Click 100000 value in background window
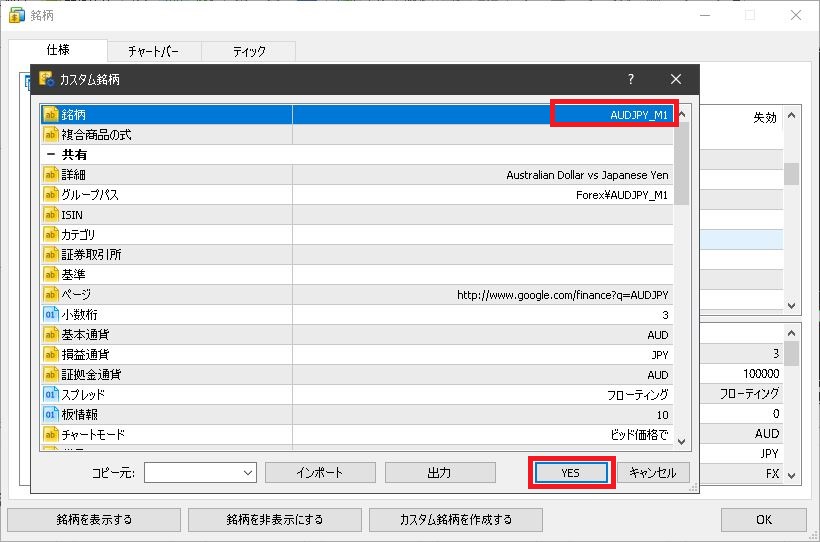 761,374
